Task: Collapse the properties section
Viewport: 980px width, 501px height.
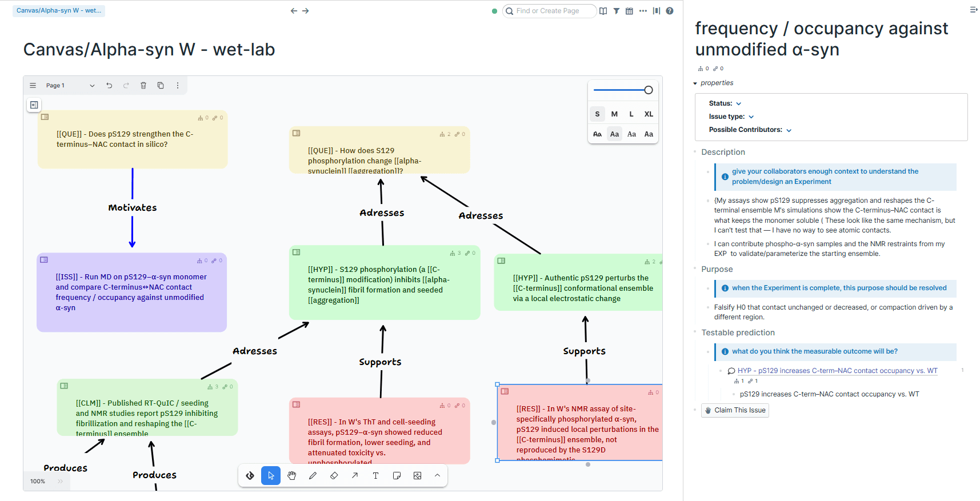Action: point(695,83)
